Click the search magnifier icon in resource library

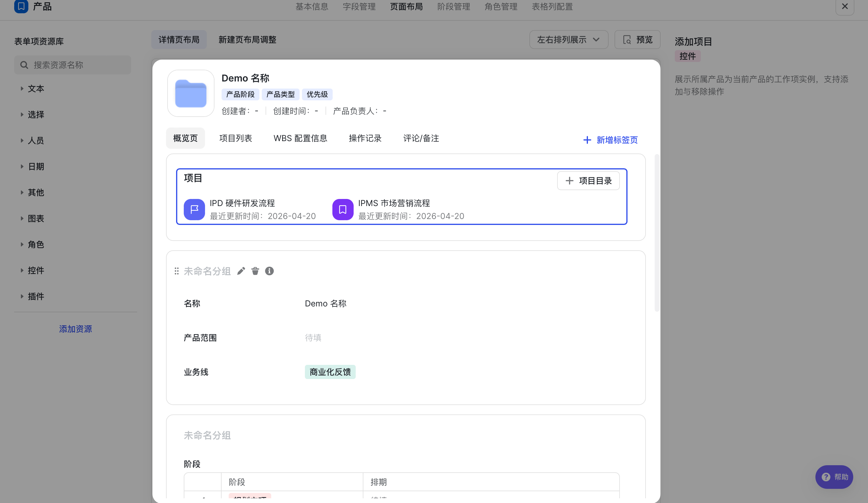click(x=24, y=65)
